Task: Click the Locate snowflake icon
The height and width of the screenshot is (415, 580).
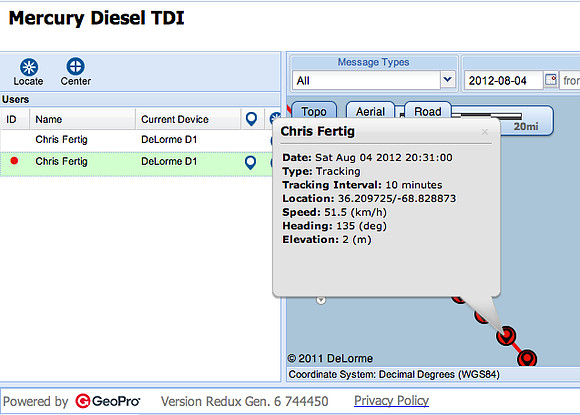Action: pos(29,67)
